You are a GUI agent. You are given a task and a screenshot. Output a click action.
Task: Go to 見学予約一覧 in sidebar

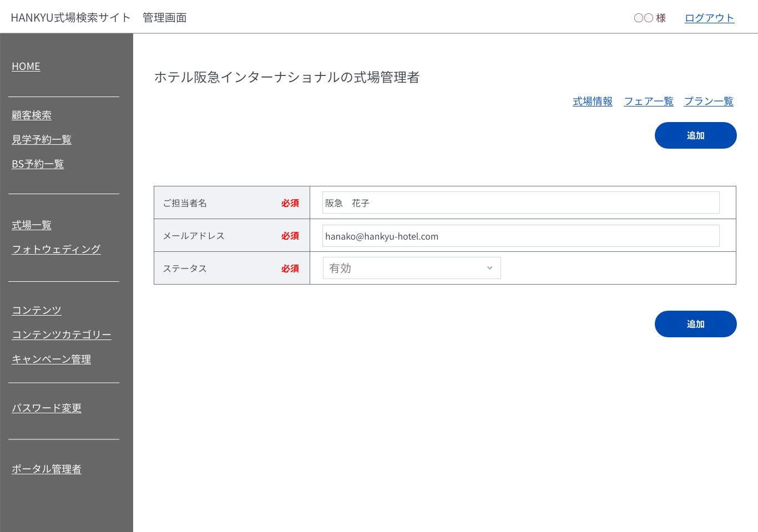42,140
